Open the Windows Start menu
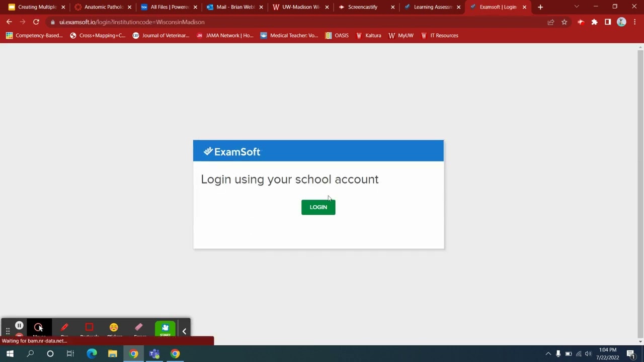The width and height of the screenshot is (644, 362). point(10,354)
